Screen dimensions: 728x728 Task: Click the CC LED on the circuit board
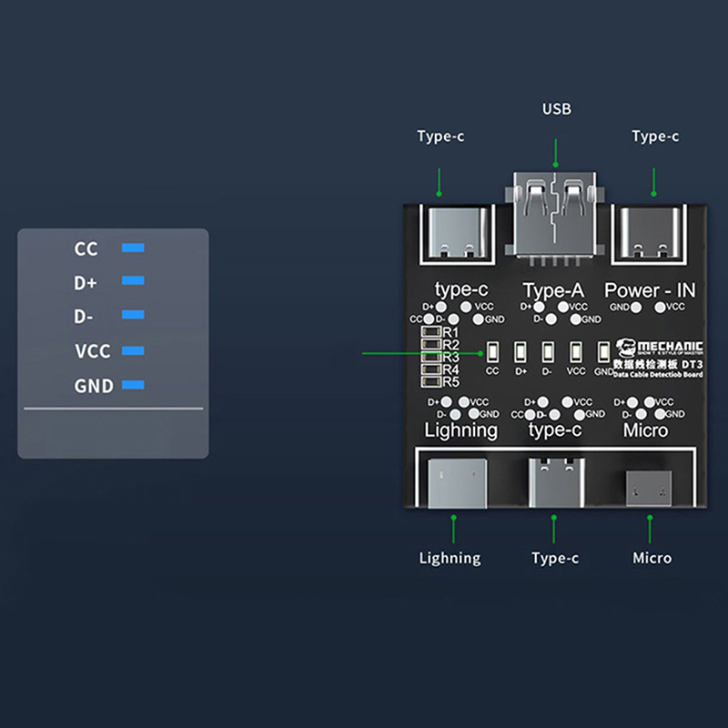[x=492, y=350]
